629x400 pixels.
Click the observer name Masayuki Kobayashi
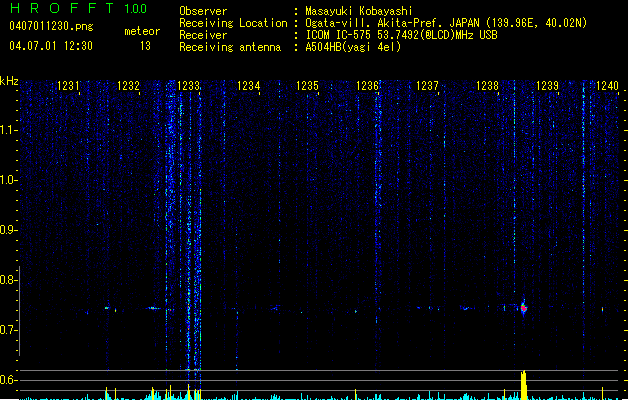[359, 11]
